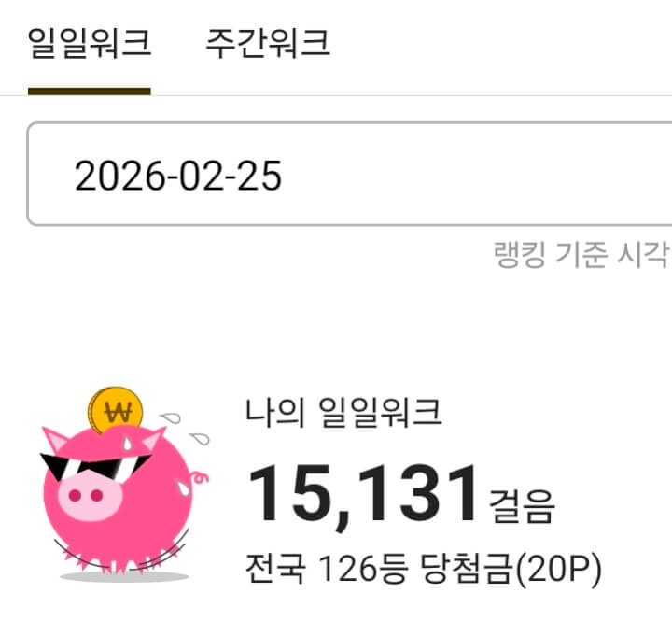This screenshot has width=672, height=636.
Task: Tap the 걸음 unit label
Action: [522, 506]
